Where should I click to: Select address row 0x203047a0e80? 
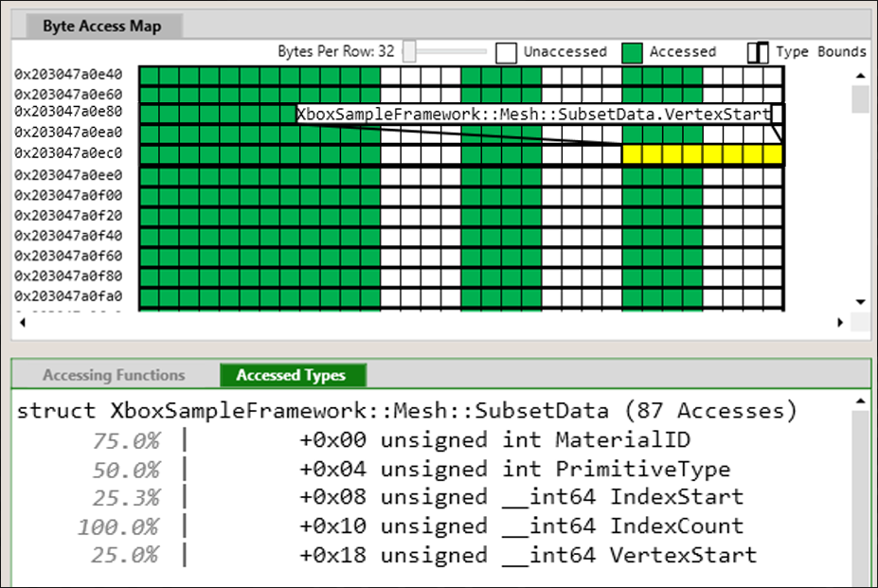pyautogui.click(x=68, y=112)
